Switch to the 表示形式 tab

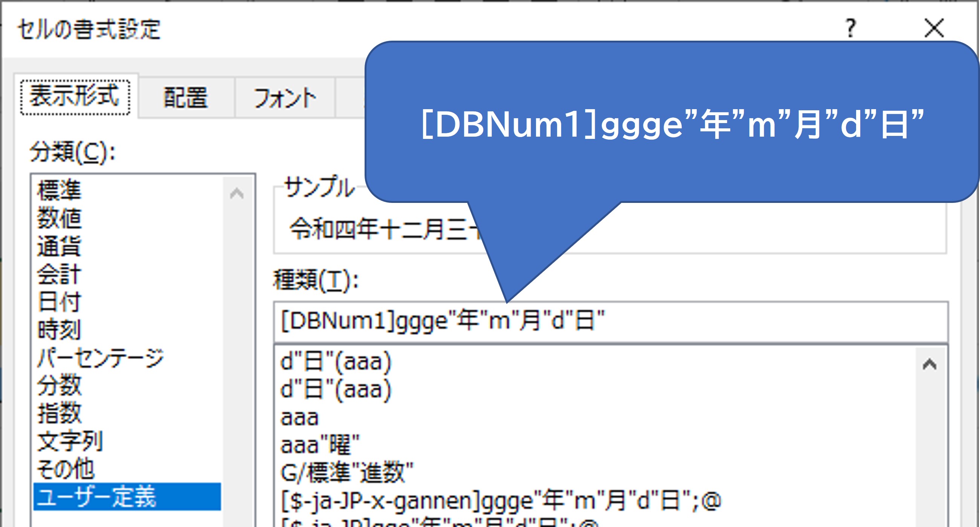(x=75, y=97)
